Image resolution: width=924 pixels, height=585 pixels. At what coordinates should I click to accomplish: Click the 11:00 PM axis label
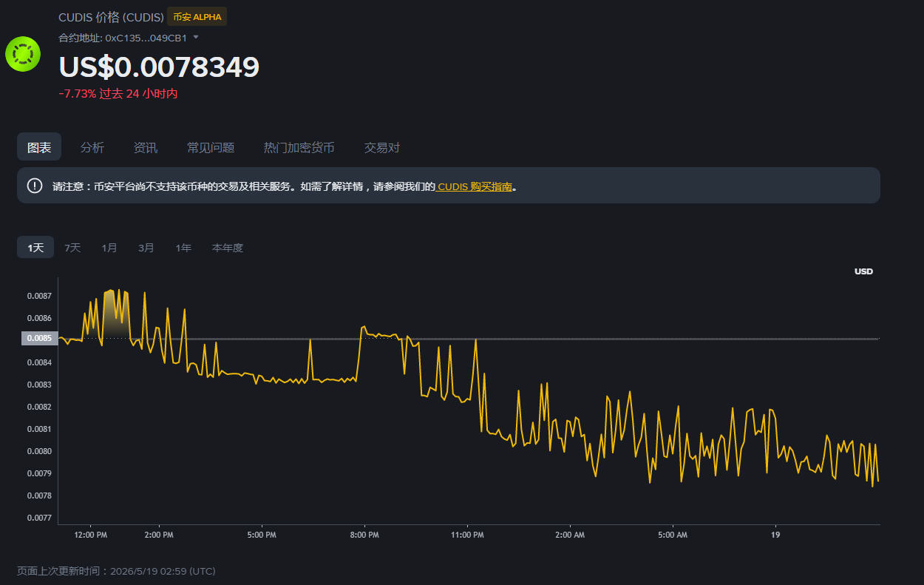(x=467, y=535)
